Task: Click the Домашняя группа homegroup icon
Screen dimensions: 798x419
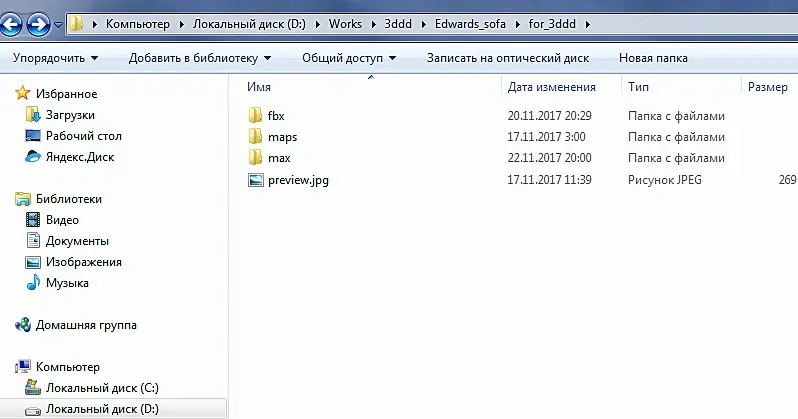Action: (x=22, y=324)
